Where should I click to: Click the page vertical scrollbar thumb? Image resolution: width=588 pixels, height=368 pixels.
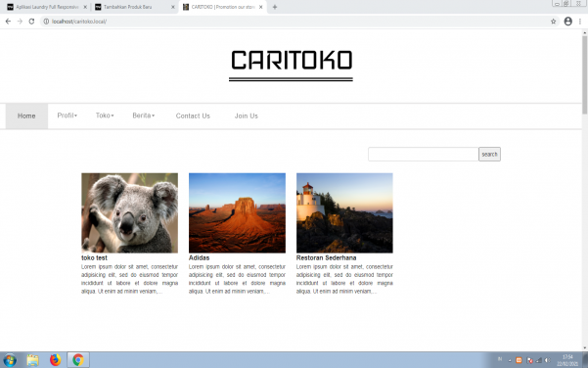point(585,75)
